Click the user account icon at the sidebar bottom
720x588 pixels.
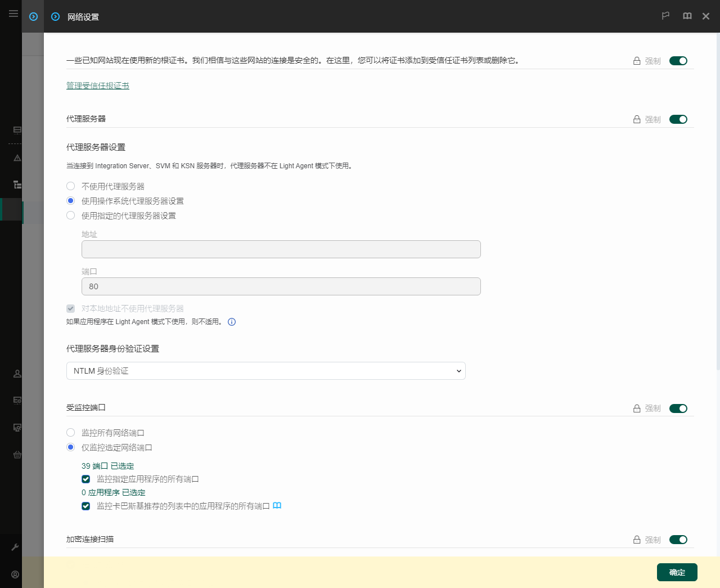tap(15, 574)
